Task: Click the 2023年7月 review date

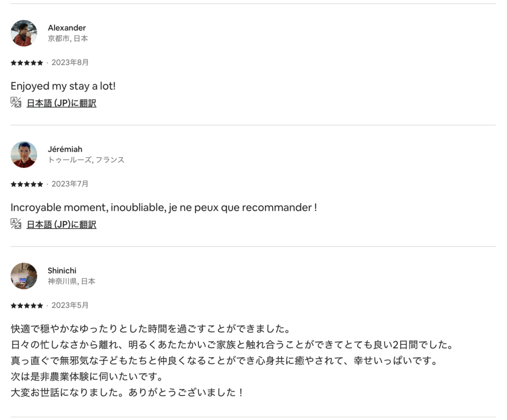Action: [70, 184]
